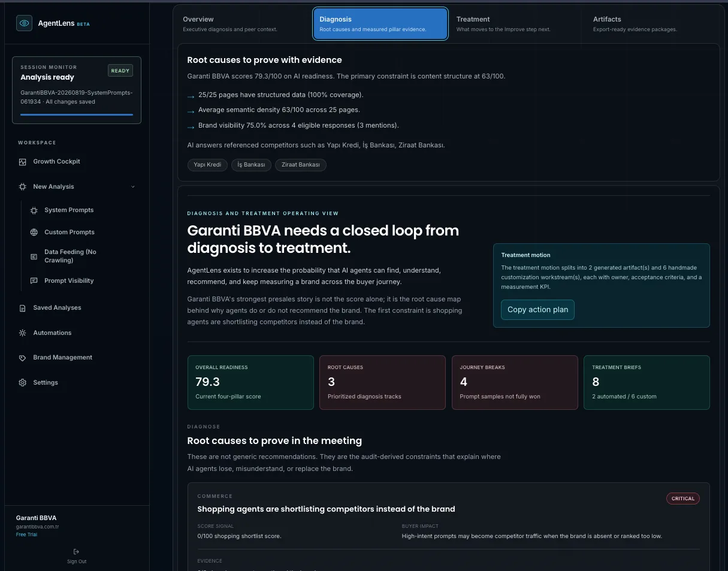The image size is (728, 571).
Task: Click the Treatment Briefs 8 card
Action: coord(647,383)
